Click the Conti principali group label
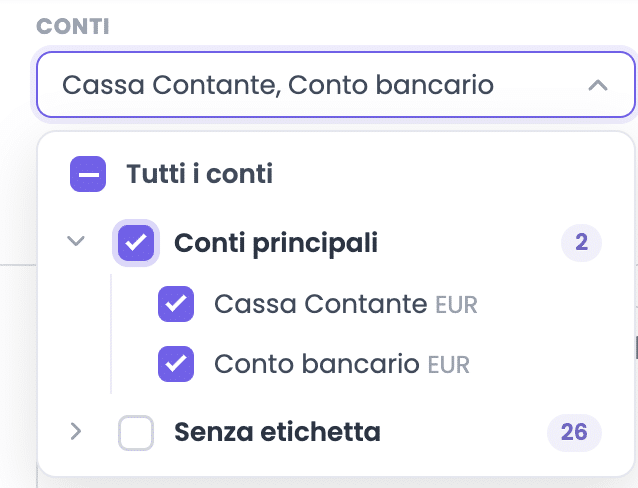The height and width of the screenshot is (488, 638). tap(276, 243)
